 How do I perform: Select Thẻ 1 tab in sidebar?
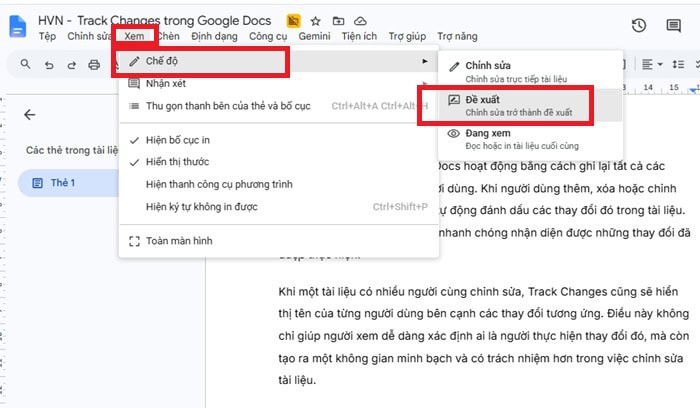[68, 183]
